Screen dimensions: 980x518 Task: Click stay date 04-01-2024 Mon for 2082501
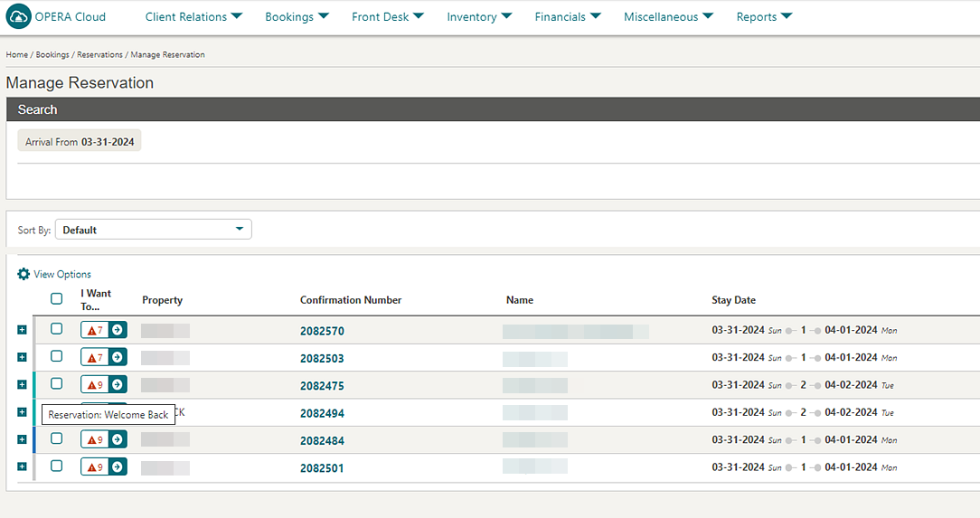pyautogui.click(x=861, y=467)
